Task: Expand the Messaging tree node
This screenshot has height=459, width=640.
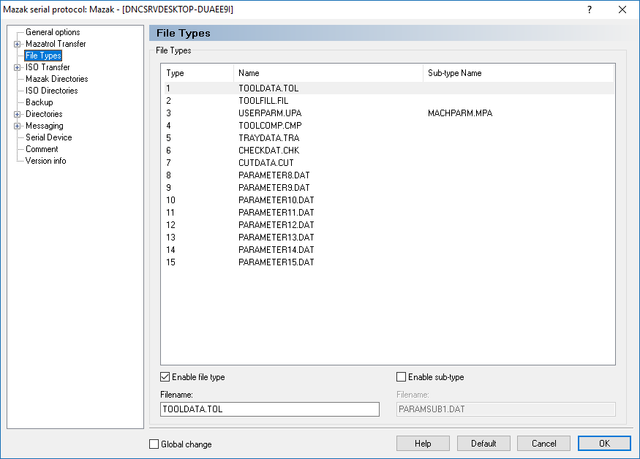Action: point(17,126)
